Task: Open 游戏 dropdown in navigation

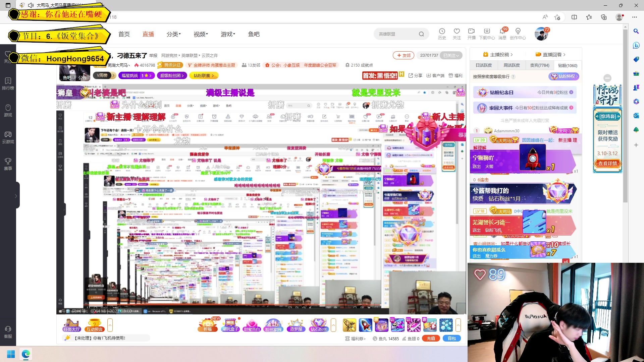Action: click(228, 34)
